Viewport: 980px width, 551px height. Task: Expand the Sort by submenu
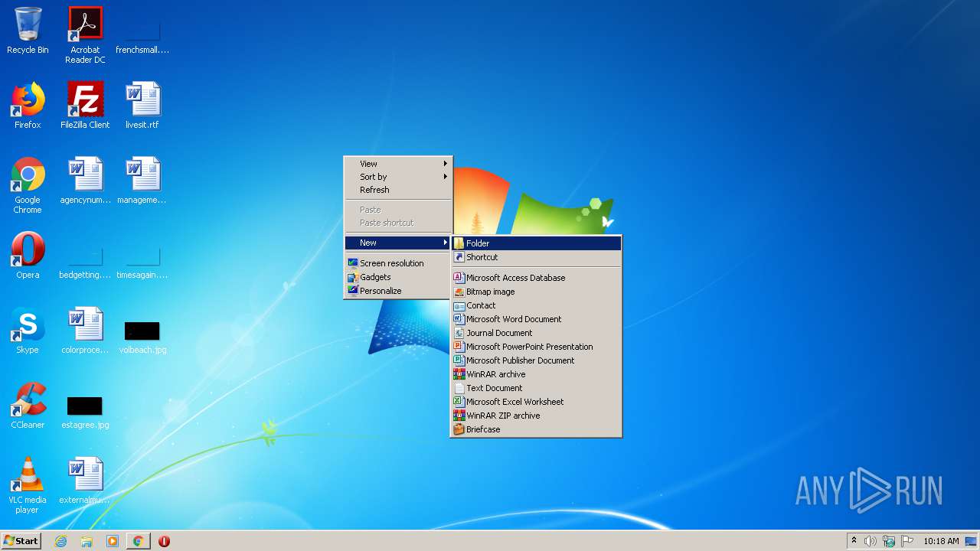398,177
